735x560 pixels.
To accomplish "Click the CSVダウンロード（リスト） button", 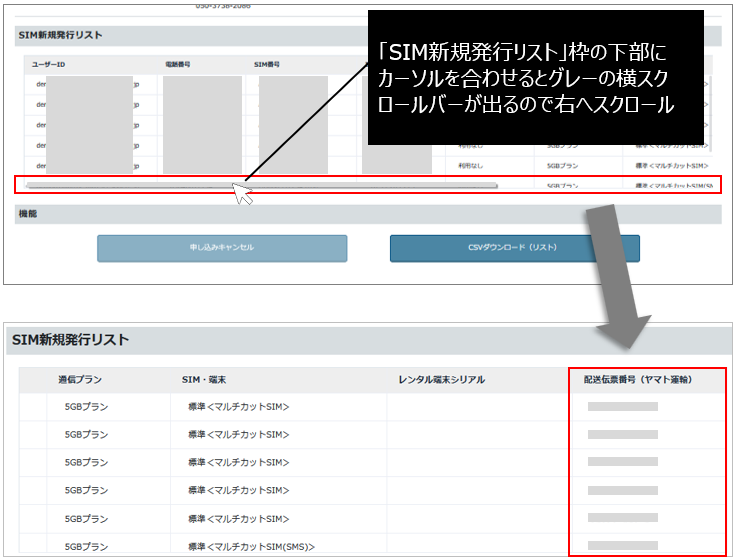I will (x=514, y=248).
